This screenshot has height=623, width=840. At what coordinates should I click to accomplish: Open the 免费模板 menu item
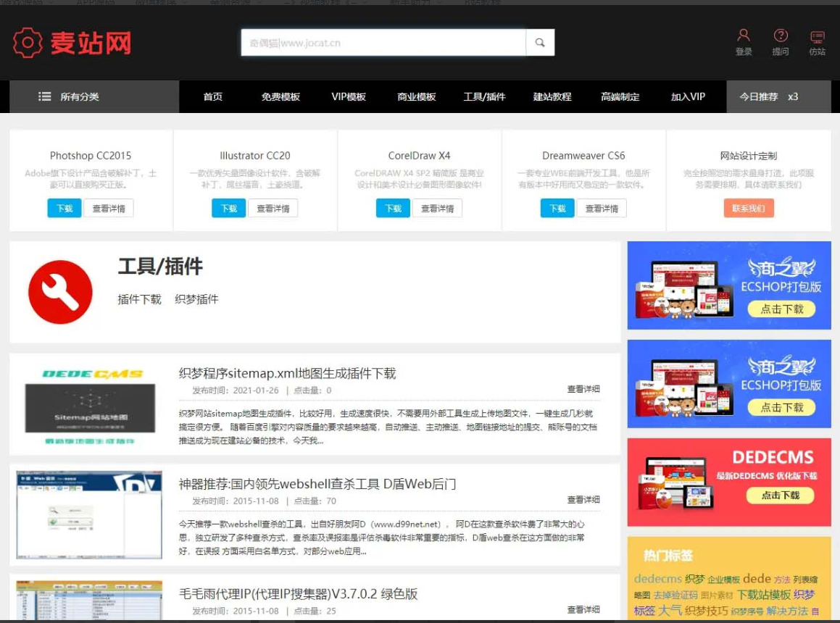280,96
